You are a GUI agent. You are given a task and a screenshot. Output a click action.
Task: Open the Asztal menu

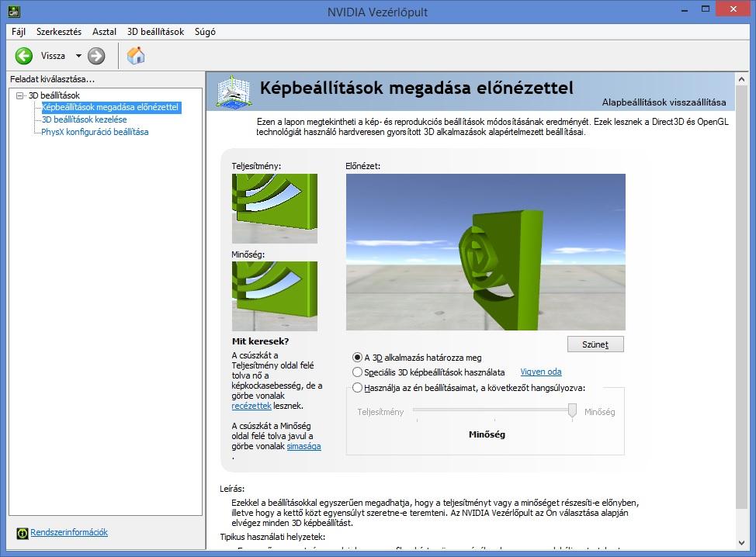pos(104,32)
